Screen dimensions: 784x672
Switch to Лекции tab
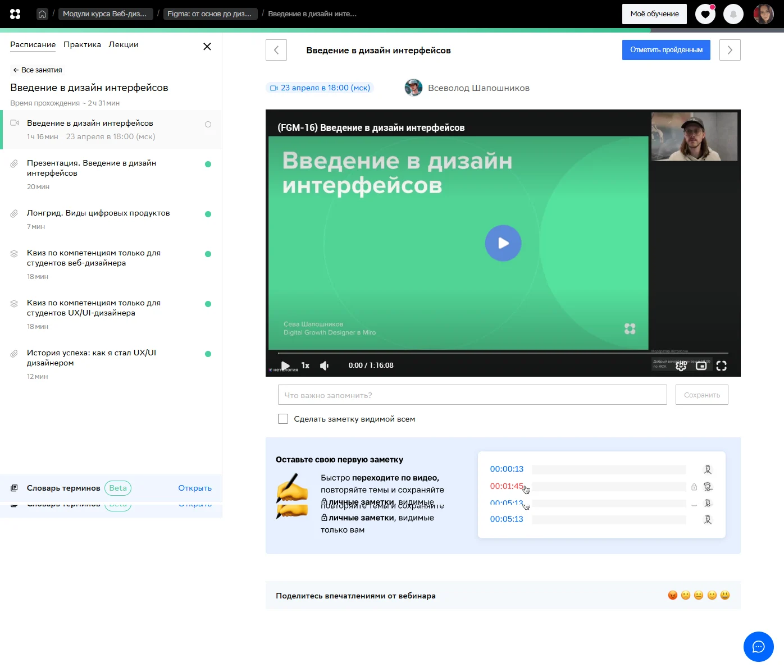coord(124,44)
